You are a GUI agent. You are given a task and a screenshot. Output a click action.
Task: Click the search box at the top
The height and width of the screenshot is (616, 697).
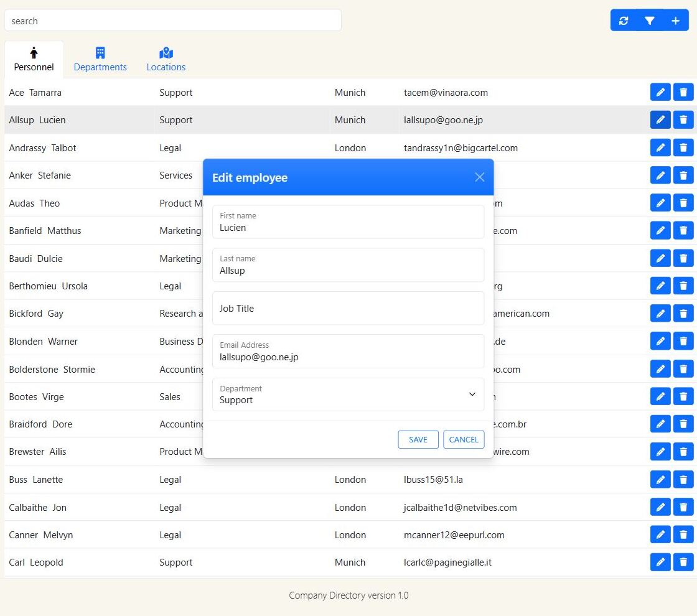173,20
